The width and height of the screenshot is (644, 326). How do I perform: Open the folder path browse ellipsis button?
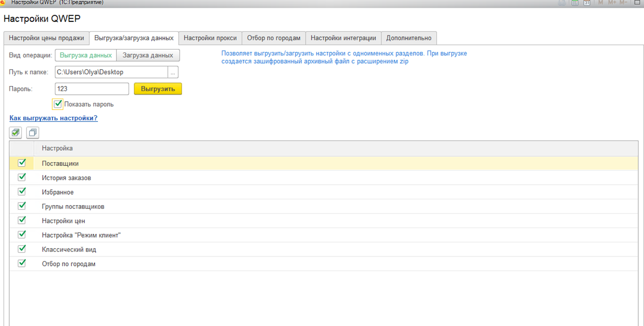pos(173,72)
